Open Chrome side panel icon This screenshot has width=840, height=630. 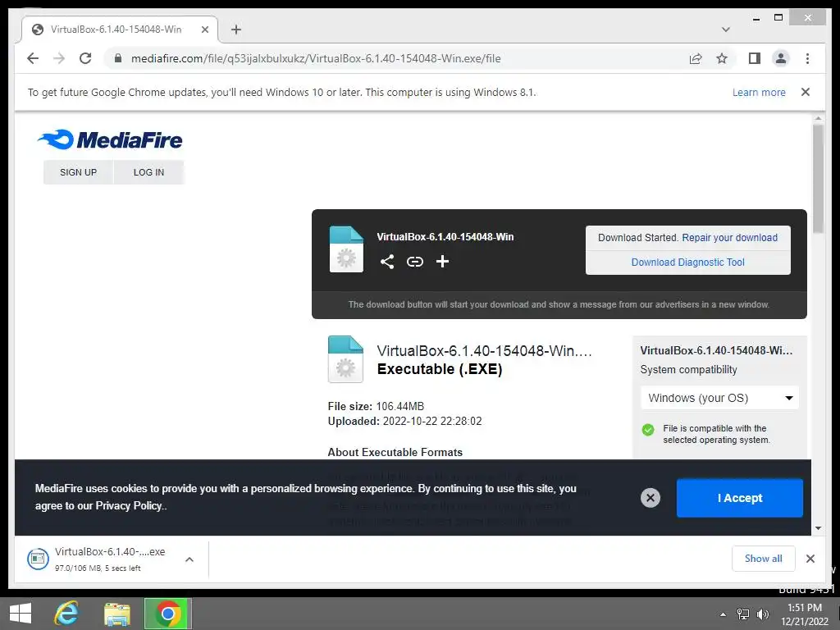[755, 58]
